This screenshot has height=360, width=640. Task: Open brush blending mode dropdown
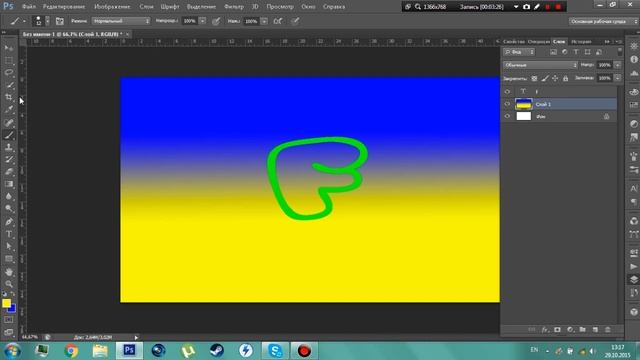coord(121,21)
